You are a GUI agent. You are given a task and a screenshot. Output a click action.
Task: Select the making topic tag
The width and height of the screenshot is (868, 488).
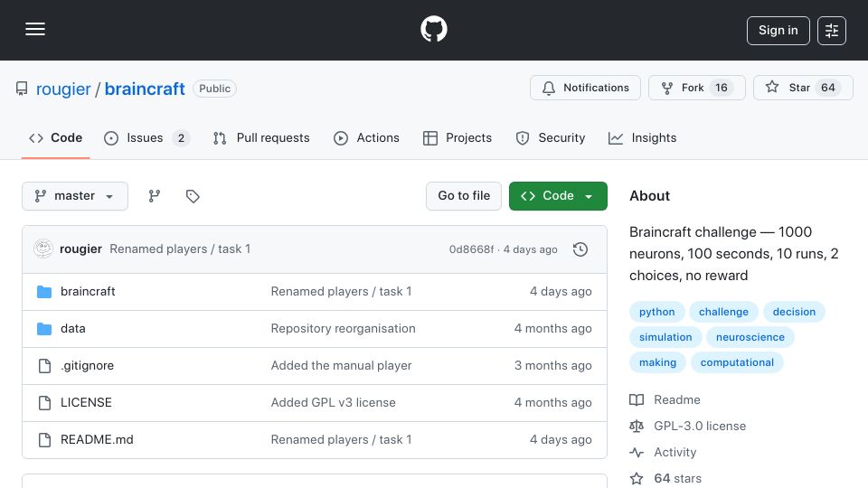[x=657, y=363]
